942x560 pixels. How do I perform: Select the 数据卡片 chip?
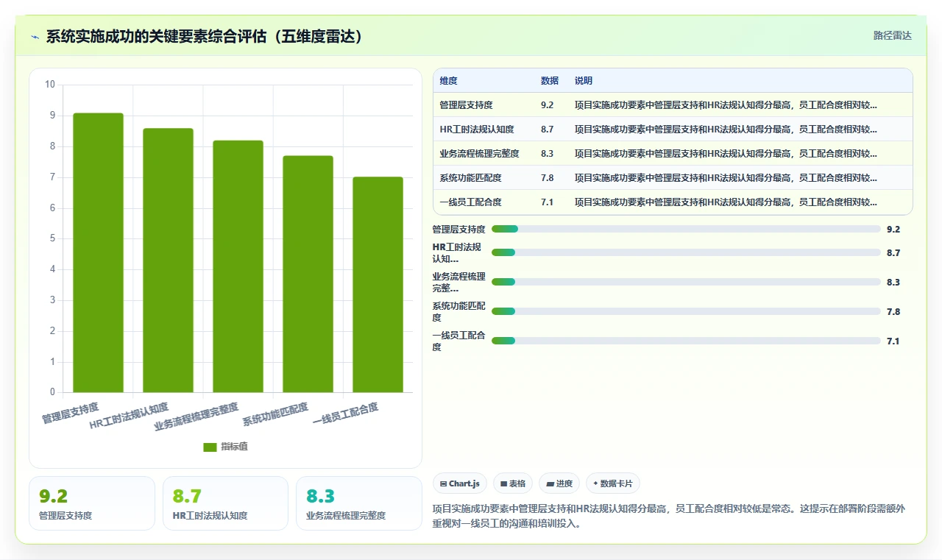pos(613,483)
